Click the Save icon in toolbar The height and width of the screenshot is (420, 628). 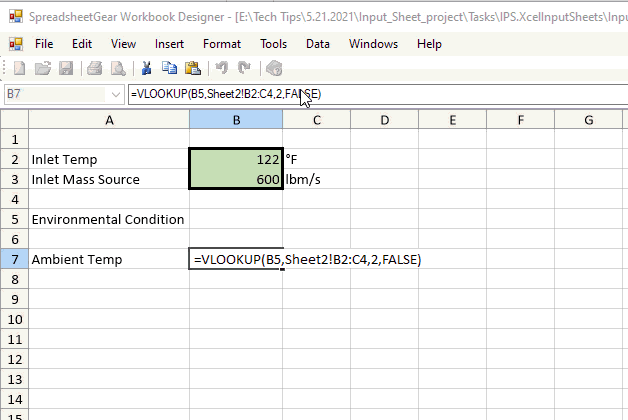[x=66, y=68]
